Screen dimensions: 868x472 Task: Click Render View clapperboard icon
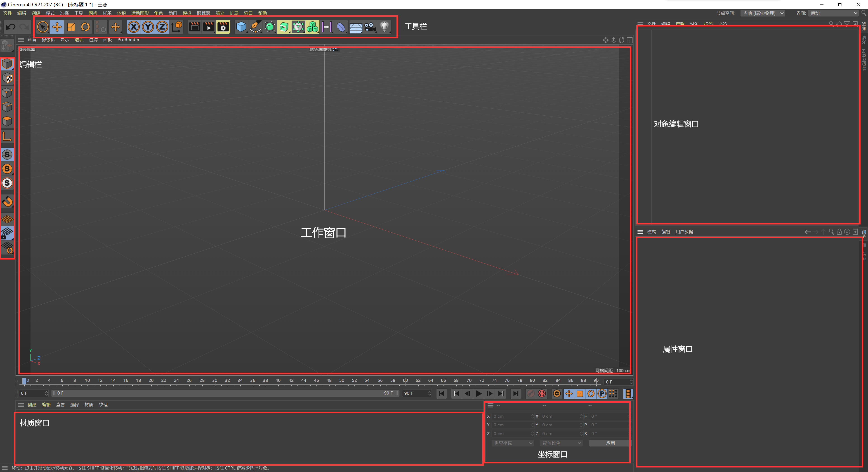coord(194,27)
